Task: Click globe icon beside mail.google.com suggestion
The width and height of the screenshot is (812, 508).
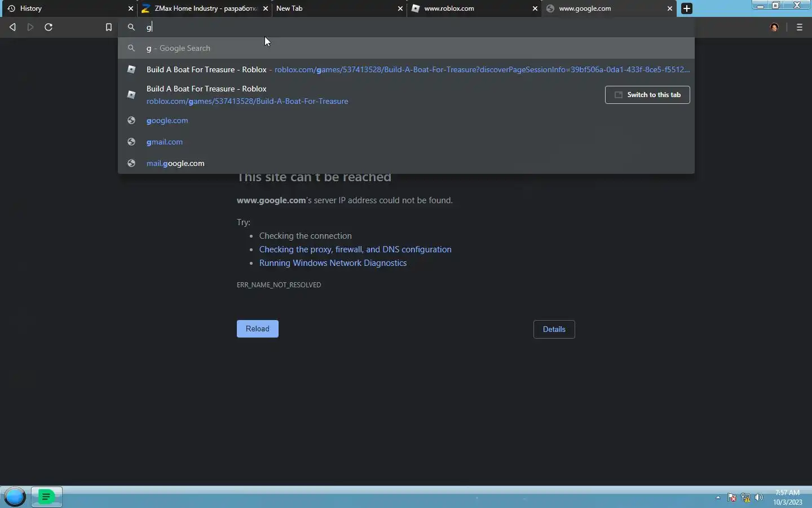Action: point(131,163)
